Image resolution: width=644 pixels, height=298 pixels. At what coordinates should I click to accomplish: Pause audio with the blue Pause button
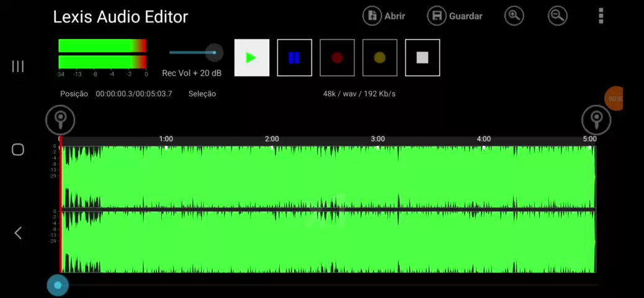[x=295, y=58]
